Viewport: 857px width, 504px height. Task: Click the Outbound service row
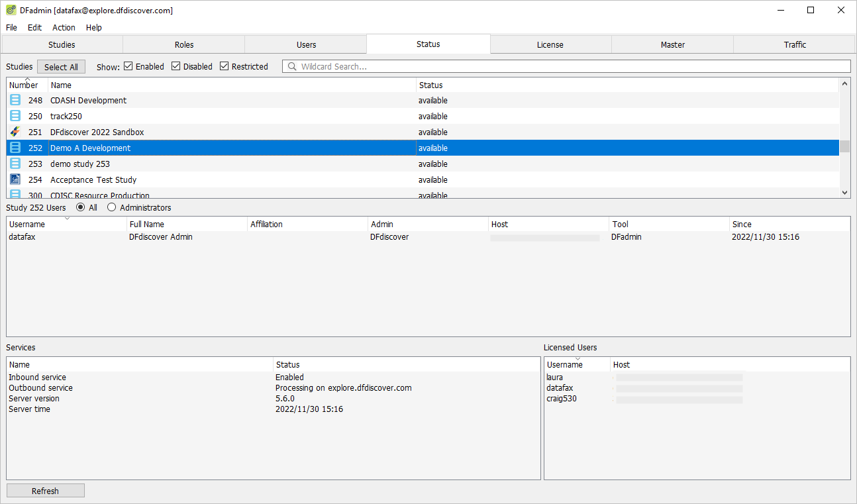click(x=274, y=387)
